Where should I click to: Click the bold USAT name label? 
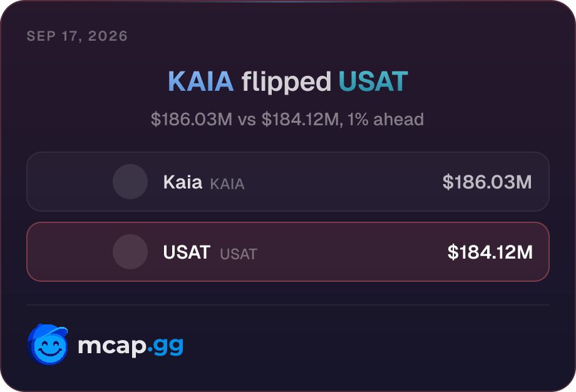(187, 252)
